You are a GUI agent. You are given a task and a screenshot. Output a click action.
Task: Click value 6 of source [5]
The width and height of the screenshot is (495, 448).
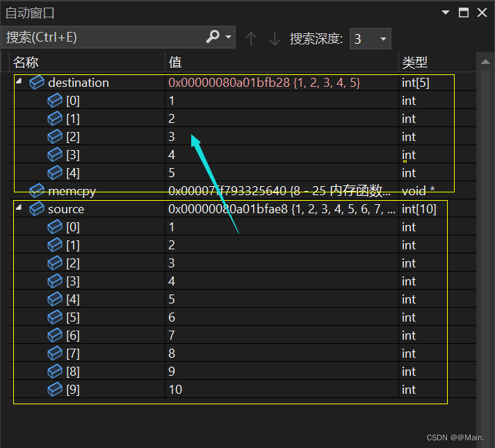point(172,317)
